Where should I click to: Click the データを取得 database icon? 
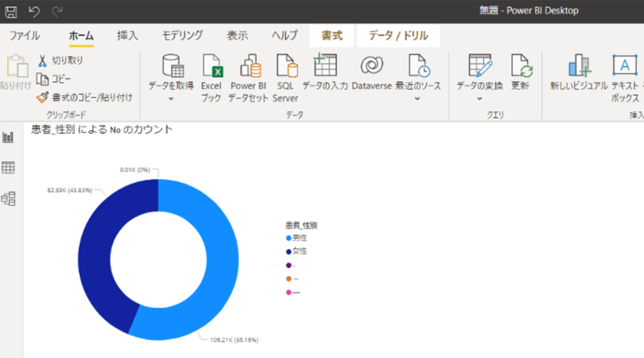173,66
